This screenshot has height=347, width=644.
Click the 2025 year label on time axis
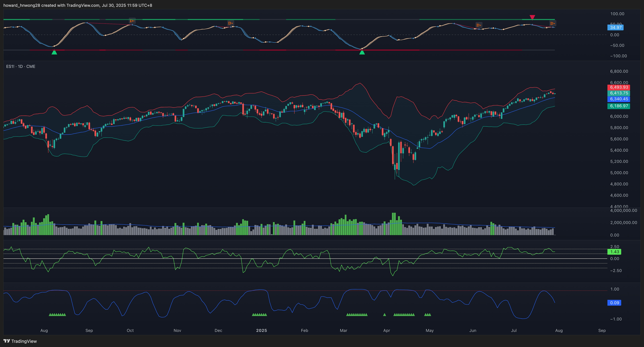[x=261, y=330]
